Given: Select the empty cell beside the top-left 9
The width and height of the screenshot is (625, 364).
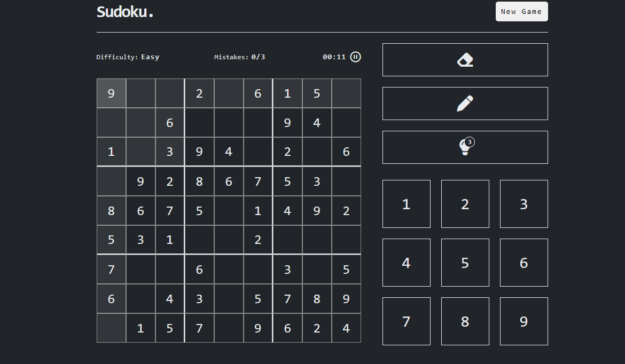Looking at the screenshot, I should point(140,93).
